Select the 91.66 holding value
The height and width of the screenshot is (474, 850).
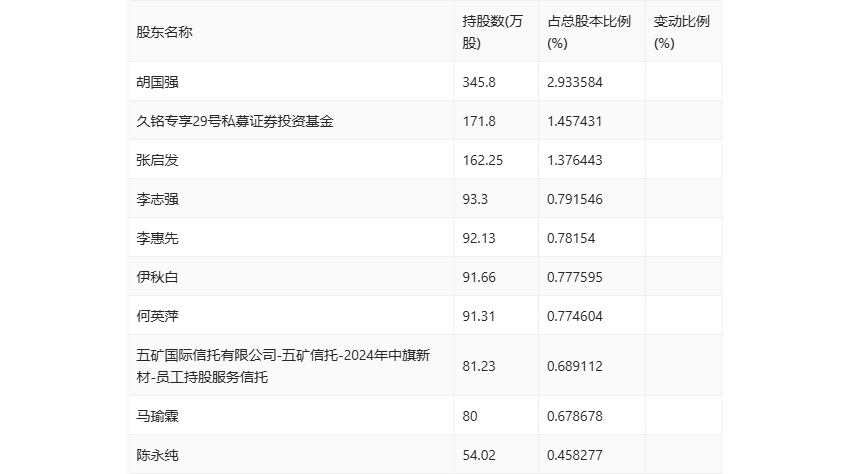[x=479, y=277]
